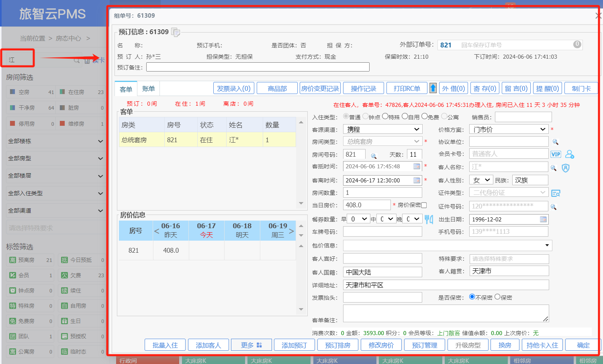
Task: Click the shield icon next to guest name
Action: tap(566, 168)
